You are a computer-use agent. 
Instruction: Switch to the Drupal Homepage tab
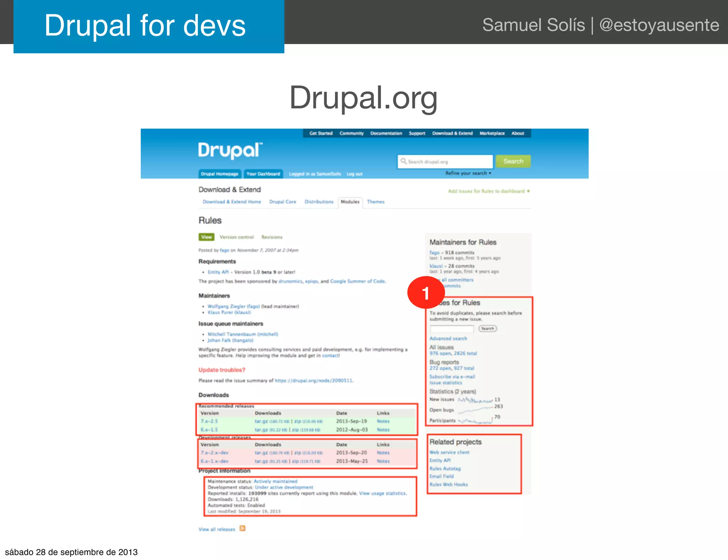pyautogui.click(x=220, y=174)
